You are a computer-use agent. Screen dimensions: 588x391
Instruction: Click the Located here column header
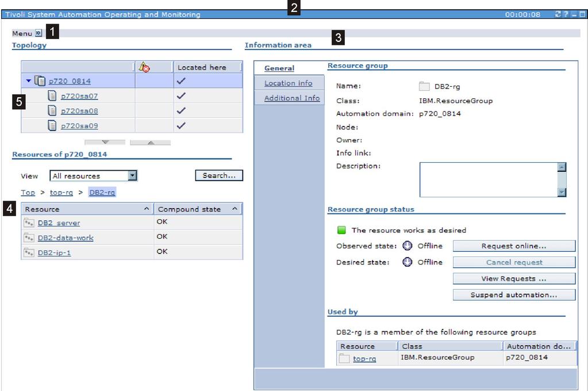[207, 67]
